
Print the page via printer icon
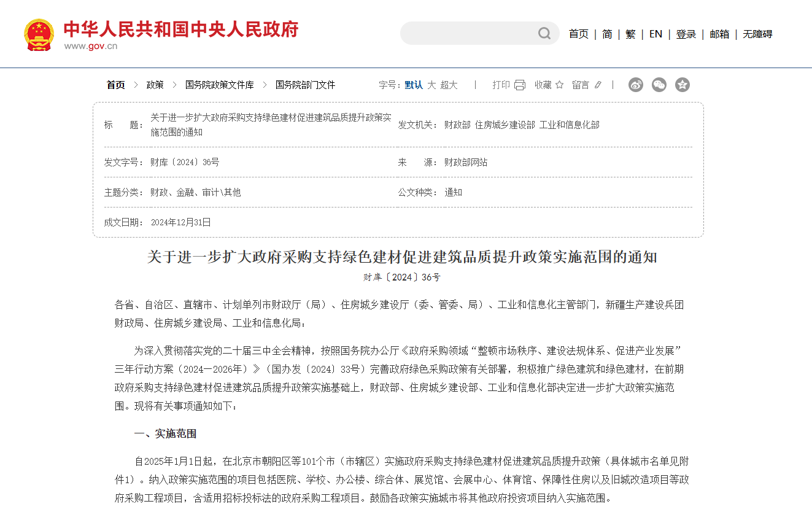[x=520, y=85]
